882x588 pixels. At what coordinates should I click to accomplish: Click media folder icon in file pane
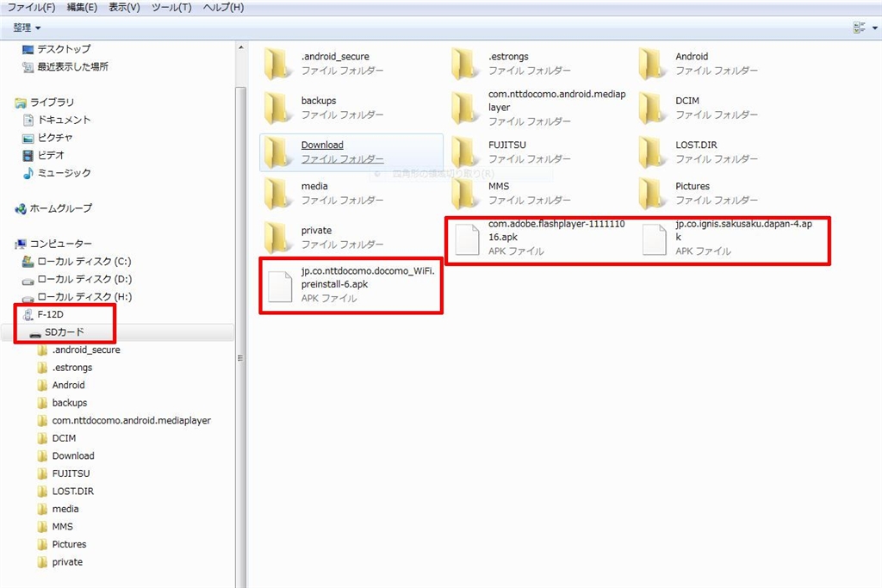coord(278,194)
